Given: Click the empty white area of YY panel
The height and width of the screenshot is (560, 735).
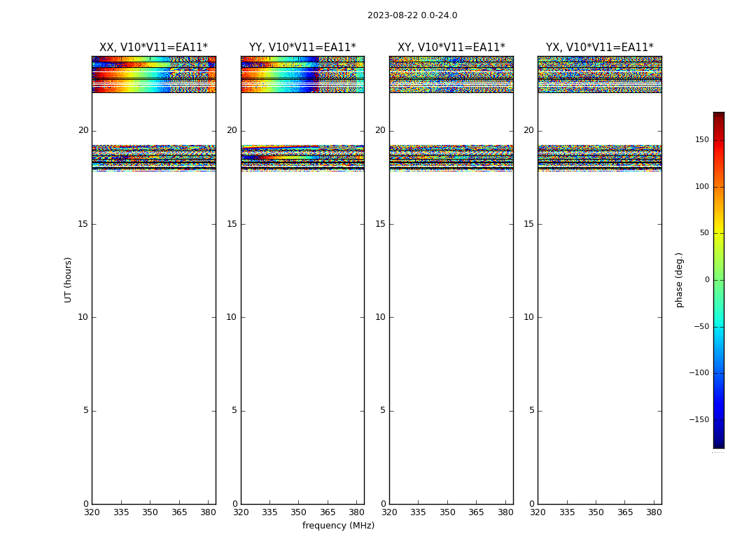Looking at the screenshot, I should (302, 337).
